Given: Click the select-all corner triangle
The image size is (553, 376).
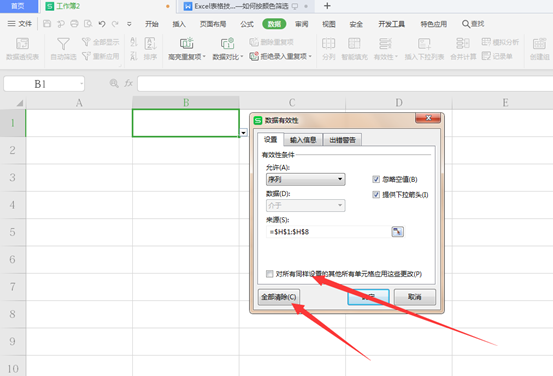Looking at the screenshot, I should [20, 103].
